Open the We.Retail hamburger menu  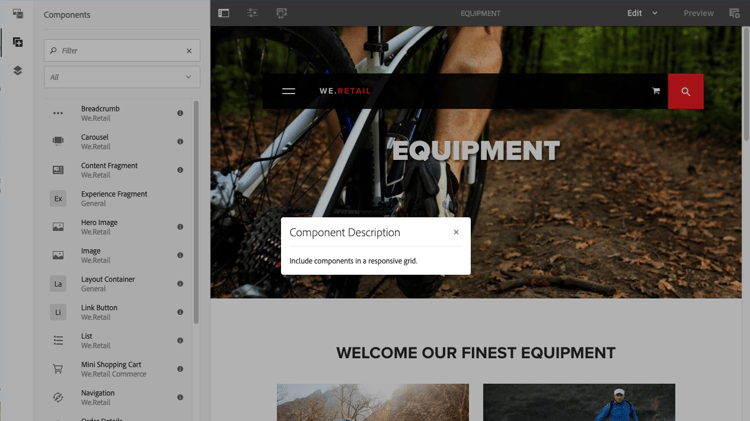tap(288, 91)
